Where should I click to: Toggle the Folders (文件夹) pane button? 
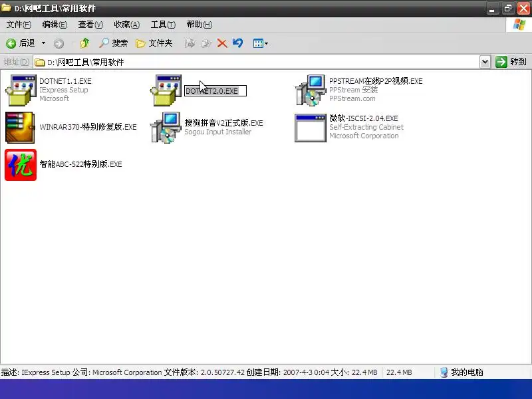pyautogui.click(x=154, y=43)
